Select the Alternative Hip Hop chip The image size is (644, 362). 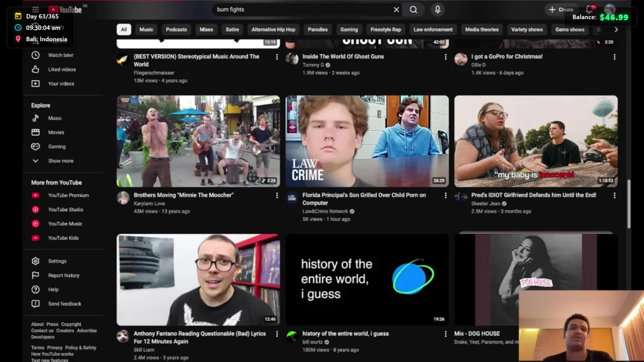click(x=273, y=30)
